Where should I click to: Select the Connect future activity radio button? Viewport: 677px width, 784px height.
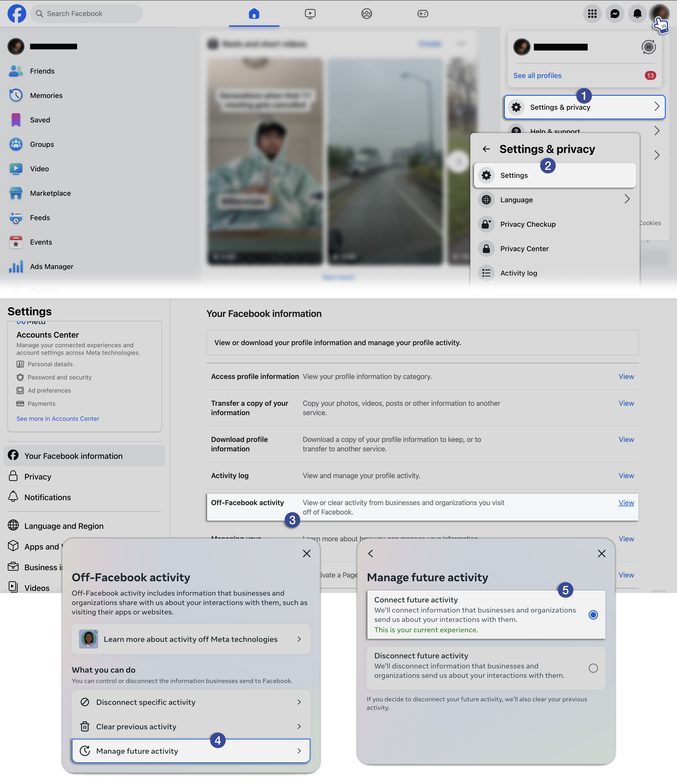coord(593,615)
